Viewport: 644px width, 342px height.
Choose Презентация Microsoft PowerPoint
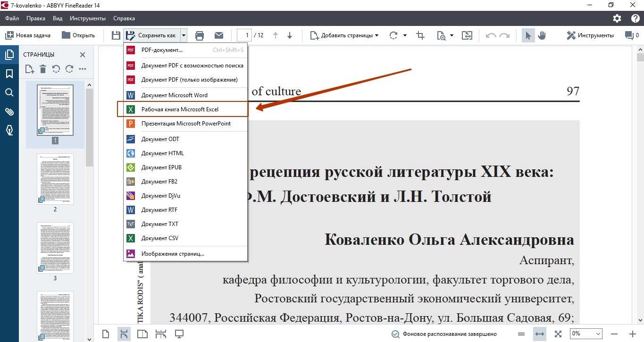pyautogui.click(x=185, y=124)
